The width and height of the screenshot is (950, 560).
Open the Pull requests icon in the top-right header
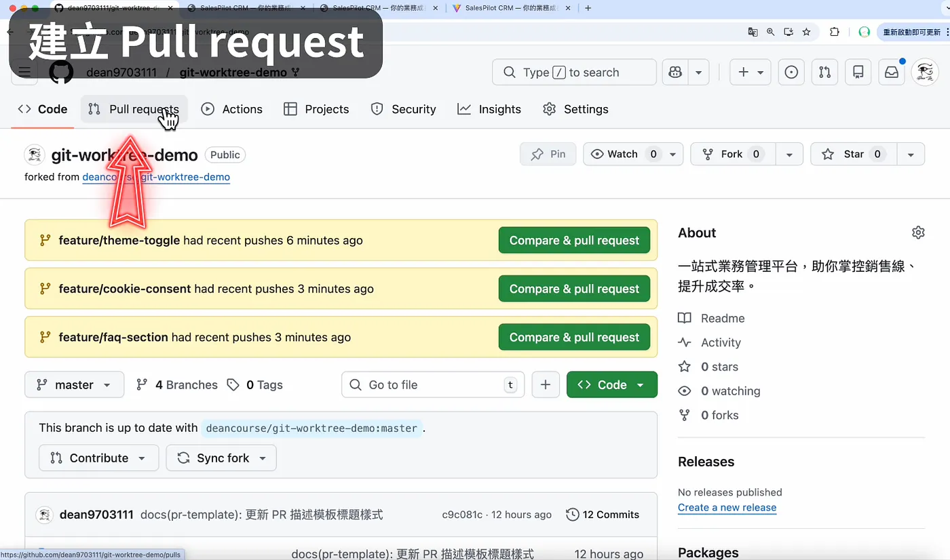tap(824, 73)
